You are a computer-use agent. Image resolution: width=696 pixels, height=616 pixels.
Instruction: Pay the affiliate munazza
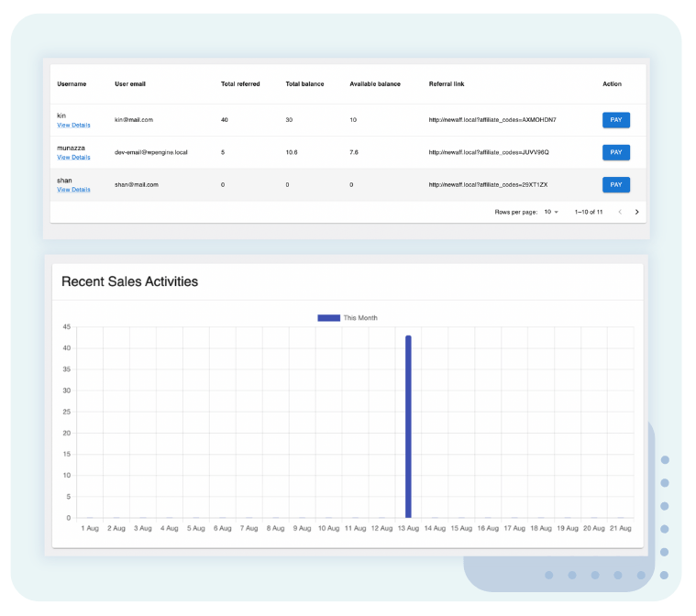(x=615, y=152)
